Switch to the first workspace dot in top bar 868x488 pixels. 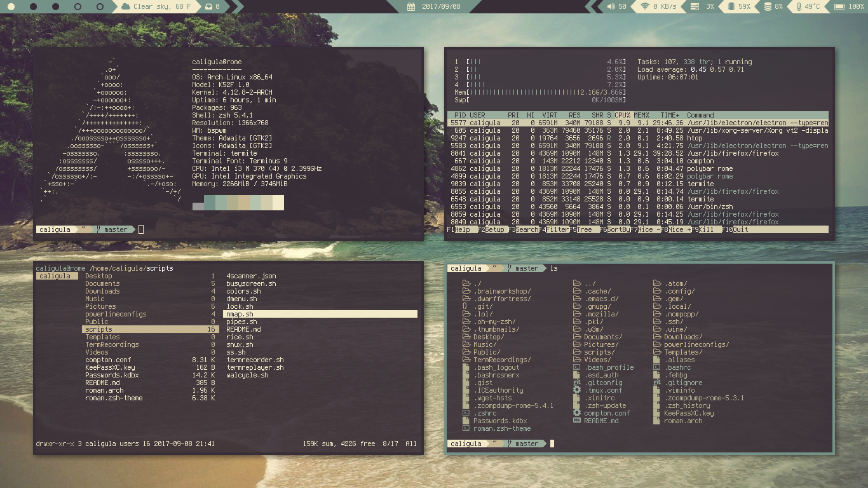pos(11,6)
